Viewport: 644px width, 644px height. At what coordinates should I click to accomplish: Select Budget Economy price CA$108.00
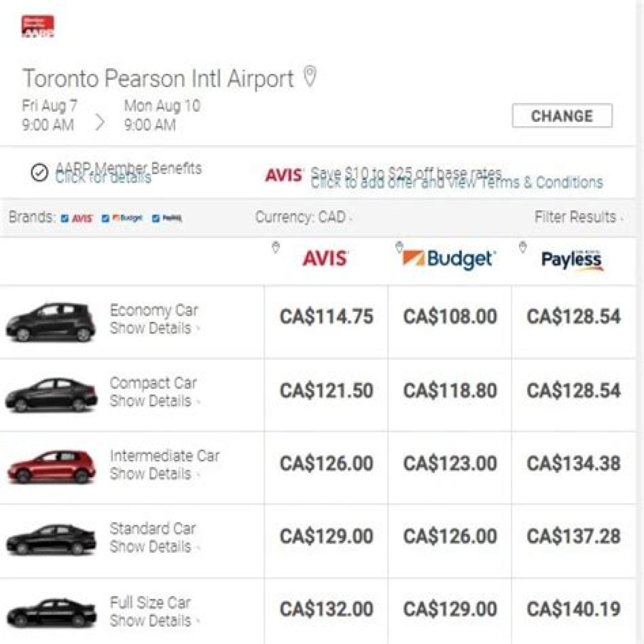coord(450,317)
